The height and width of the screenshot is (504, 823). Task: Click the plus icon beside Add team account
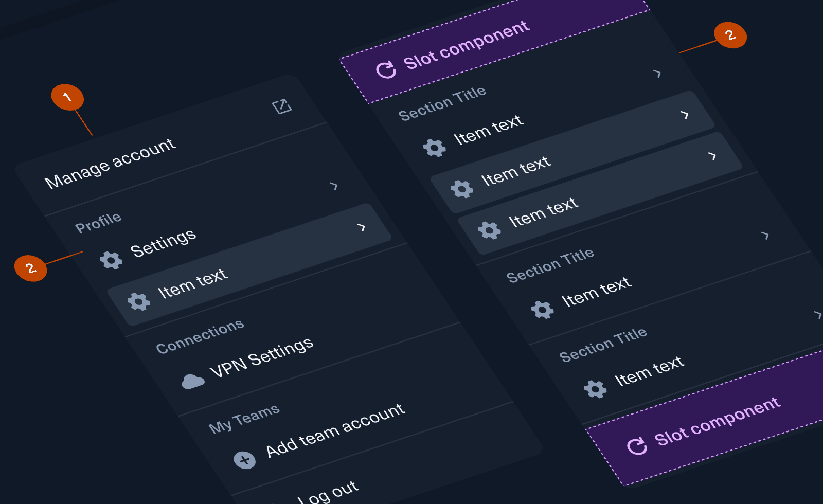tap(245, 460)
